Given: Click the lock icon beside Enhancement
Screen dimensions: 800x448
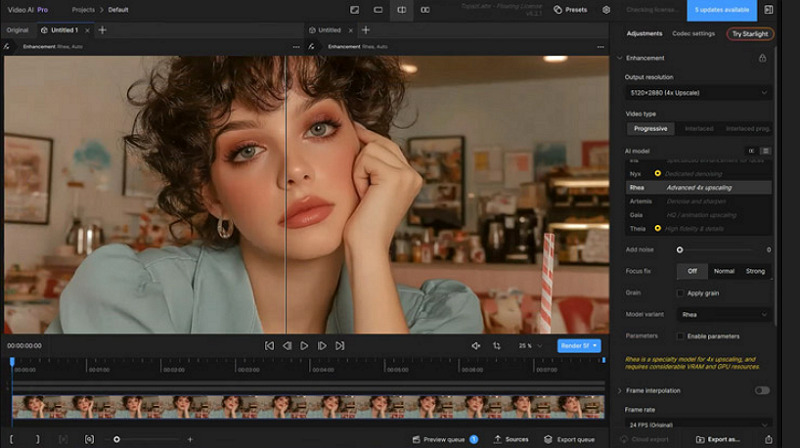Looking at the screenshot, I should [x=762, y=58].
